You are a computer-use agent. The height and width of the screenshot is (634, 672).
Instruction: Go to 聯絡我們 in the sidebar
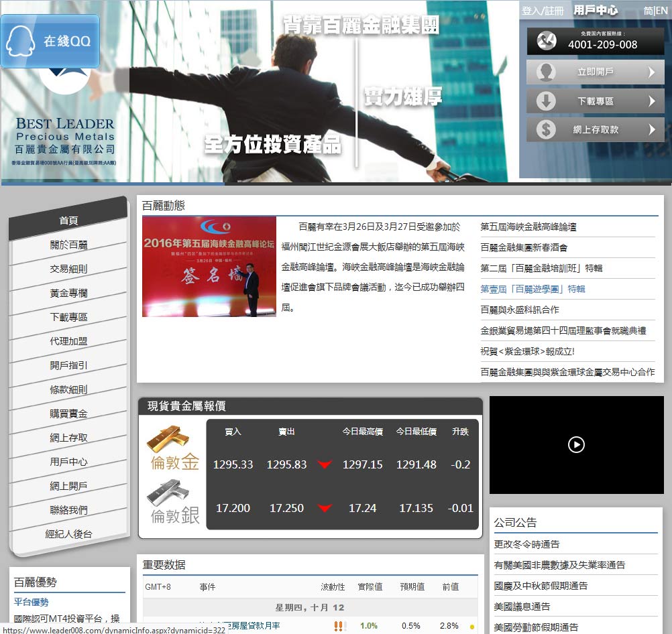(x=68, y=510)
